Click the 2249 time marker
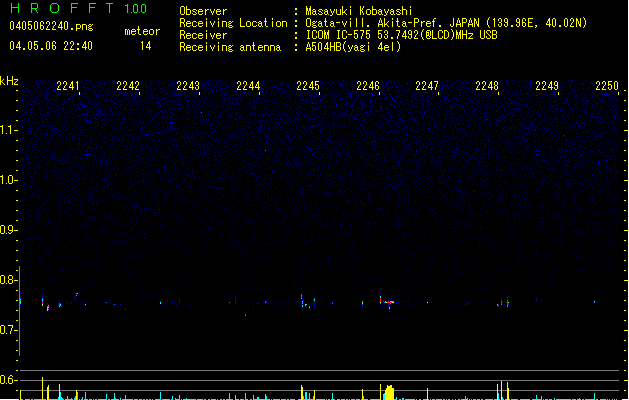 547,86
